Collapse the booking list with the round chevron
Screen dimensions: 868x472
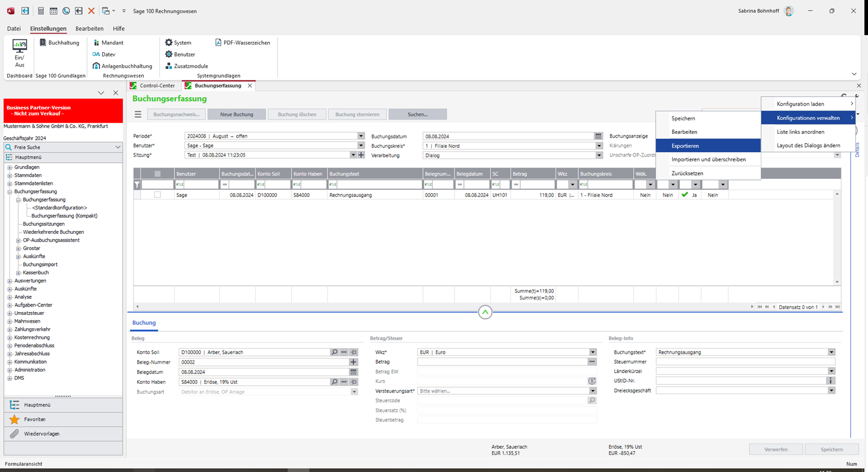click(485, 313)
